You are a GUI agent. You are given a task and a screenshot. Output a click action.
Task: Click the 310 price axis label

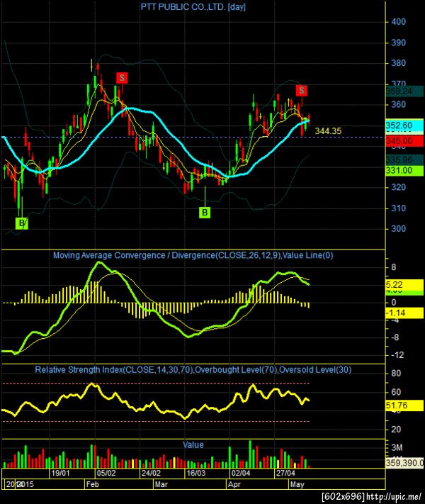(398, 208)
